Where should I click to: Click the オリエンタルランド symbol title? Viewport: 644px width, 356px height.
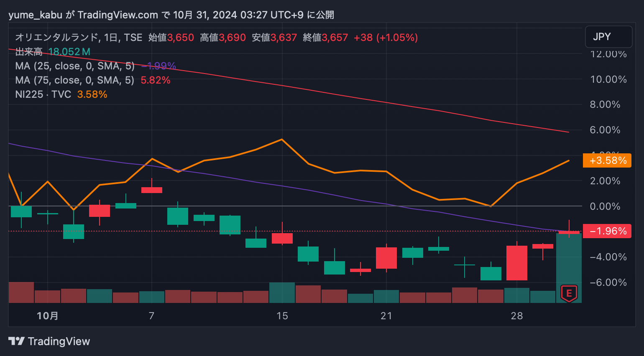tap(56, 38)
